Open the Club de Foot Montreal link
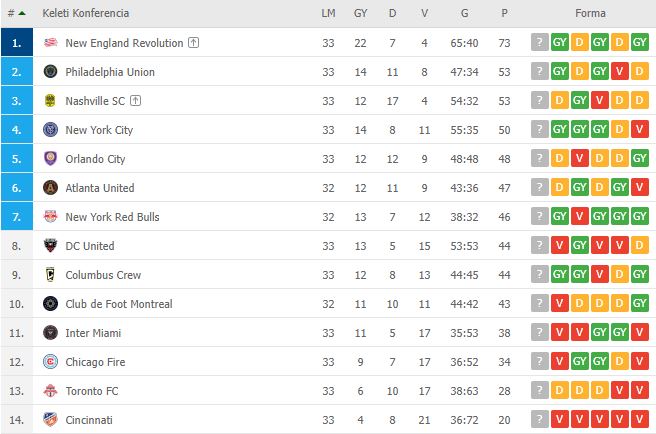This screenshot has height=434, width=656. (119, 304)
